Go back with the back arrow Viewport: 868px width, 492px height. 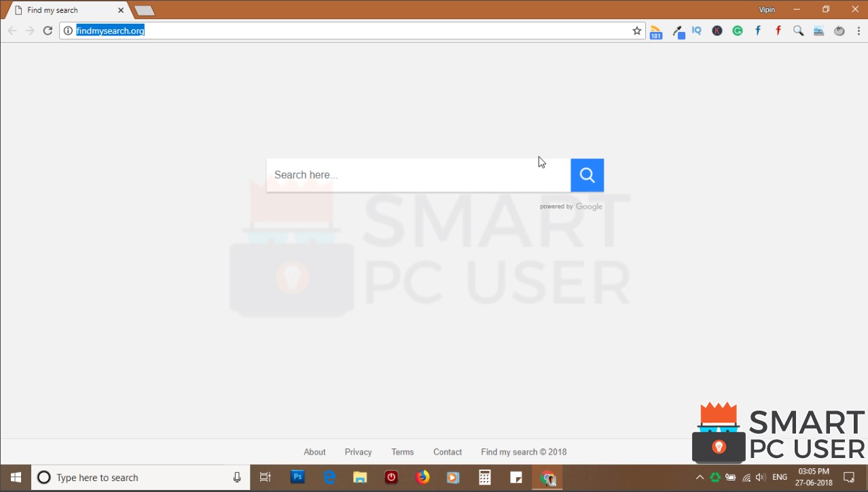pos(12,31)
